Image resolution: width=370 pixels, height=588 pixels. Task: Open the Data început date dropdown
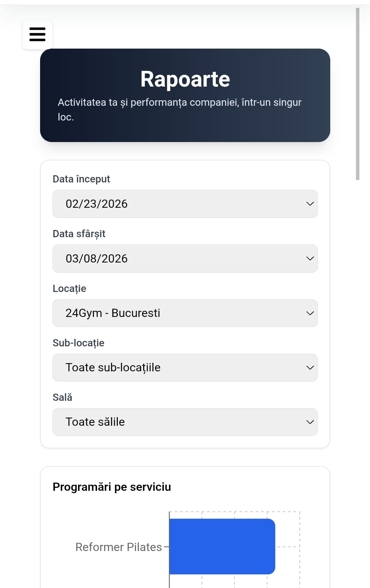tap(185, 204)
